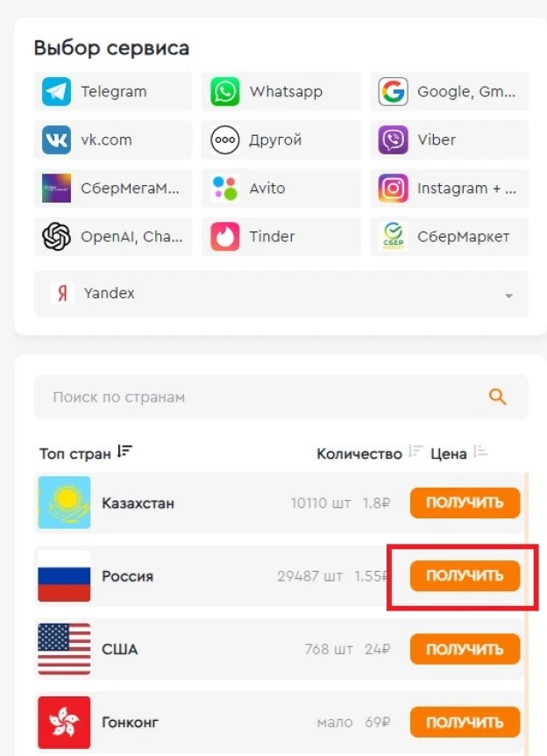
Task: Focus the Поиск по странам field
Action: pyautogui.click(x=281, y=397)
